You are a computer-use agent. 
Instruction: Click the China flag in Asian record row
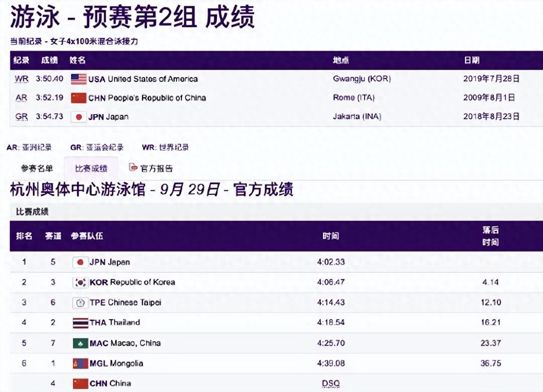pyautogui.click(x=78, y=98)
